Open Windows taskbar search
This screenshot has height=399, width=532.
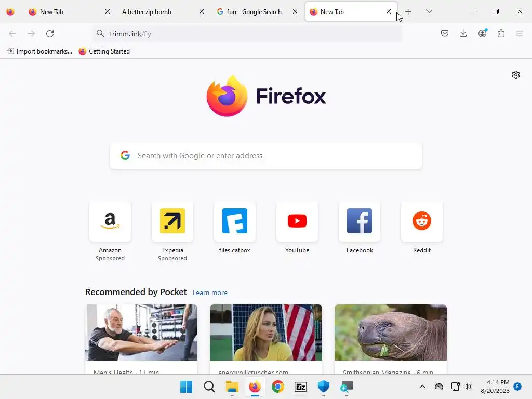[209, 387]
